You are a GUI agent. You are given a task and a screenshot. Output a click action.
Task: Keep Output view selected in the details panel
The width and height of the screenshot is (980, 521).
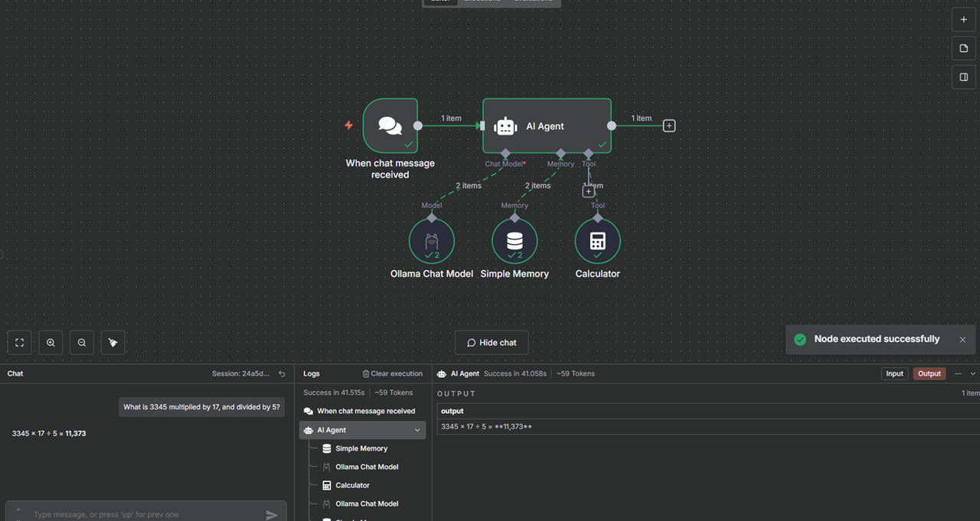point(929,373)
